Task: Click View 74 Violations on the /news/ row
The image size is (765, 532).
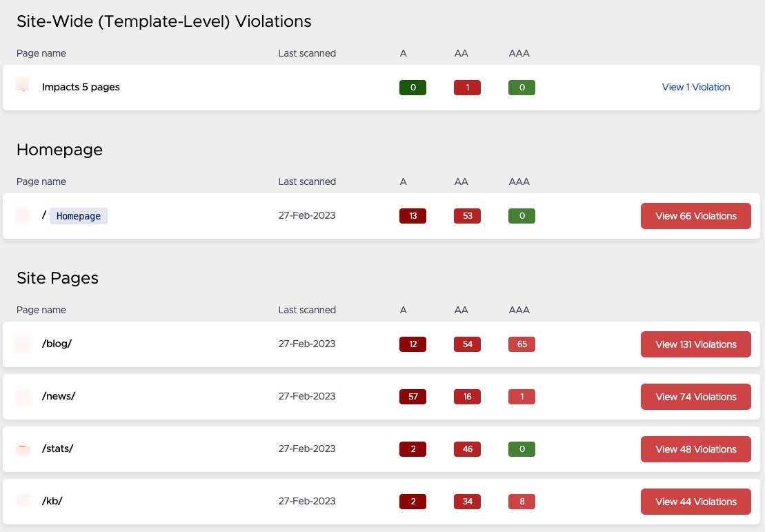Action: click(x=695, y=396)
